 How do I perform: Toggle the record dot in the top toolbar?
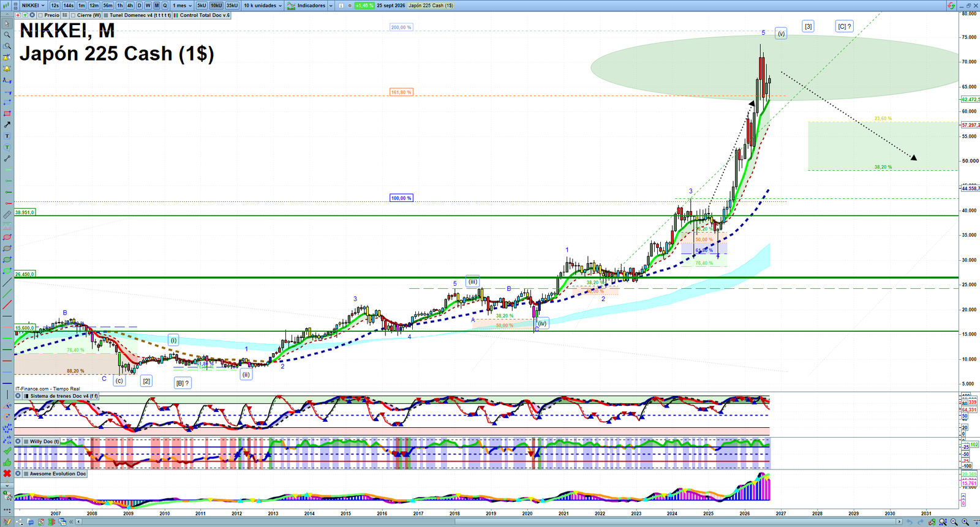(x=350, y=6)
